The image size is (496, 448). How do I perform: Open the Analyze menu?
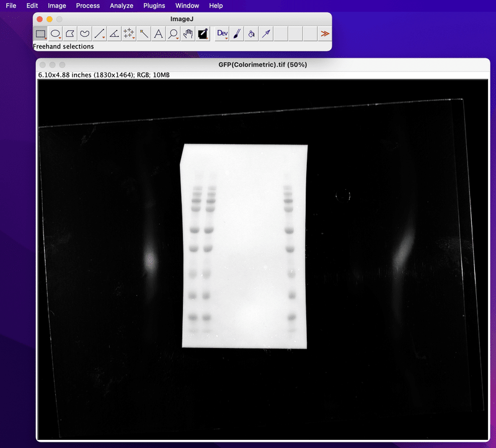point(122,6)
